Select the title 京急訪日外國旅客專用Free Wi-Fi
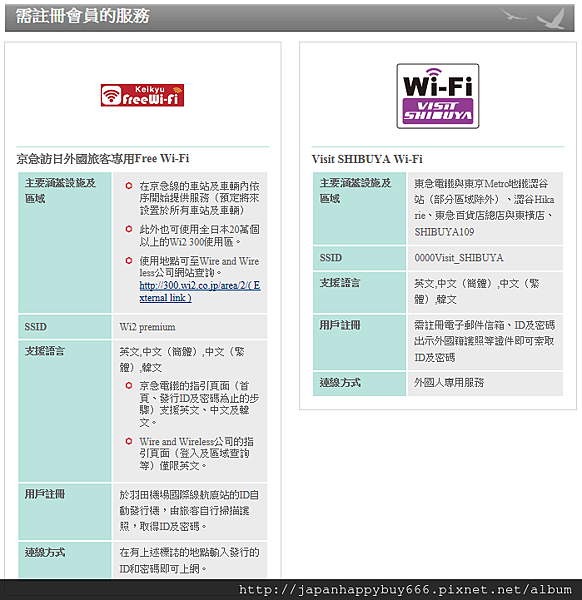This screenshot has width=582, height=600. [x=103, y=158]
